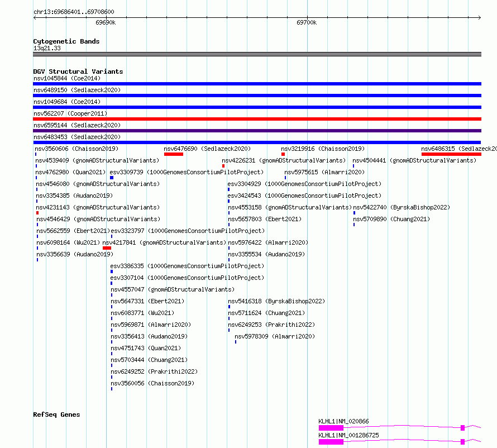Select nsv4504441 gnomAD variant label
497x448 pixels.
point(414,160)
